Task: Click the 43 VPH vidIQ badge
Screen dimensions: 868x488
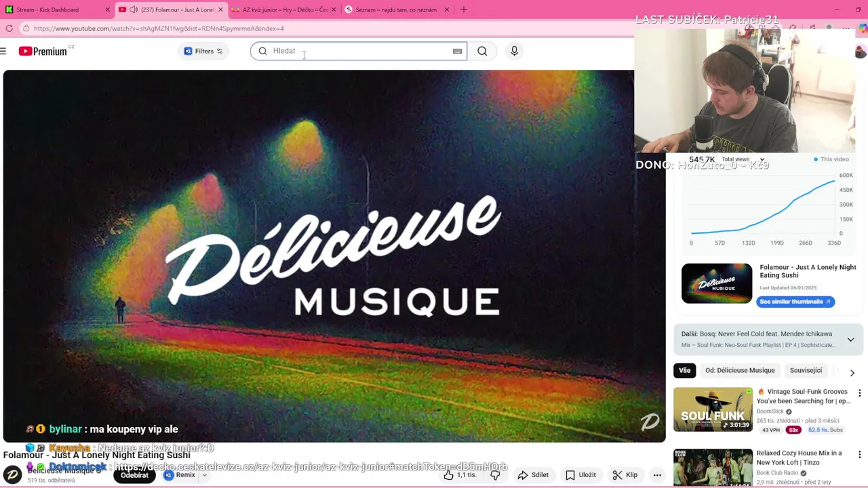Action: tap(770, 430)
